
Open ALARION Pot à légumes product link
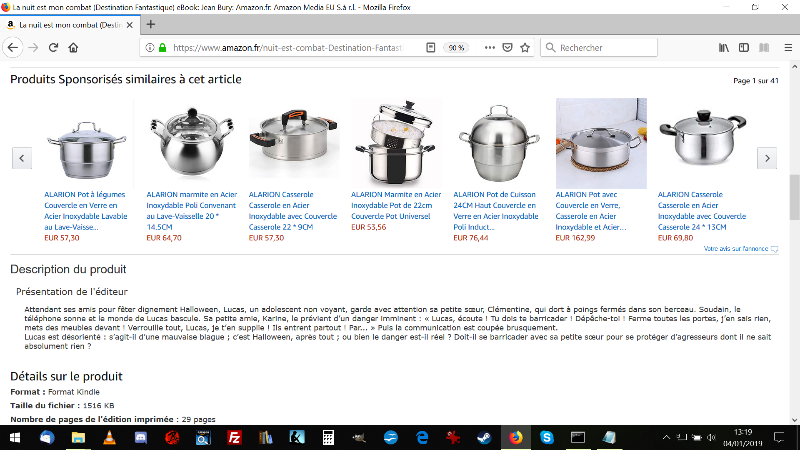tap(86, 211)
